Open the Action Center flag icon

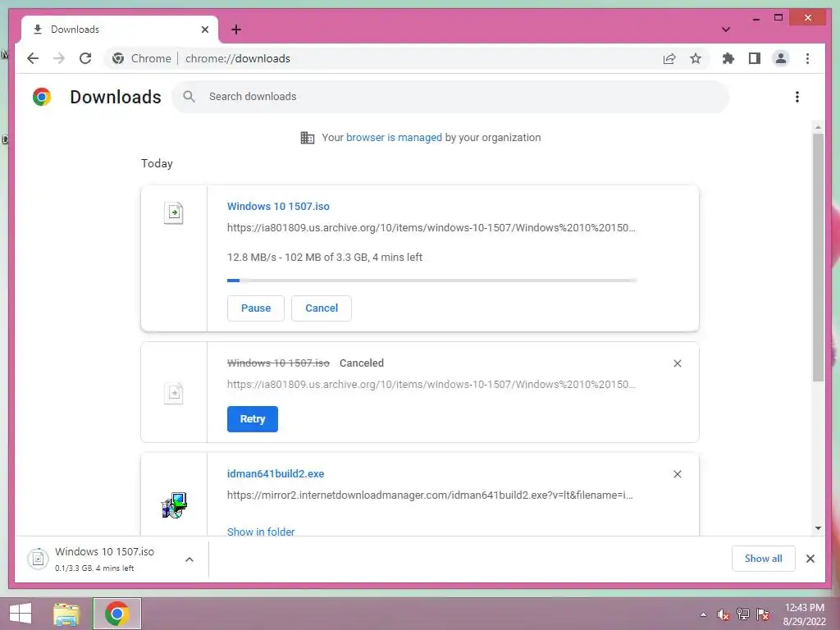coord(763,614)
